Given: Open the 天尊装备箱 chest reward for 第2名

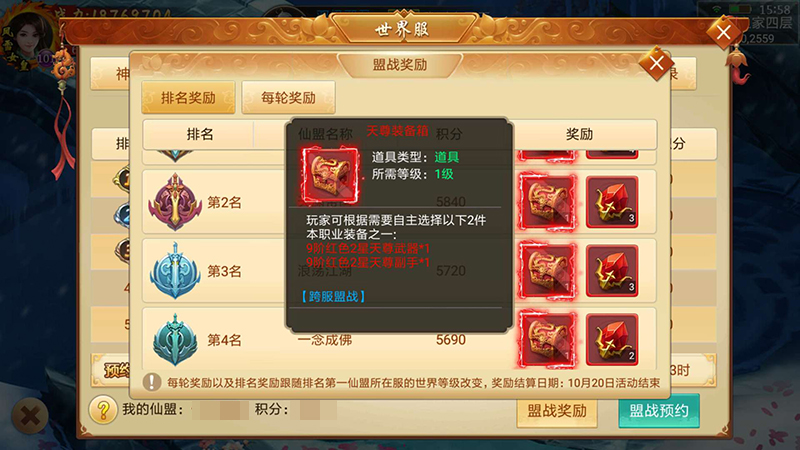Looking at the screenshot, I should [x=547, y=202].
